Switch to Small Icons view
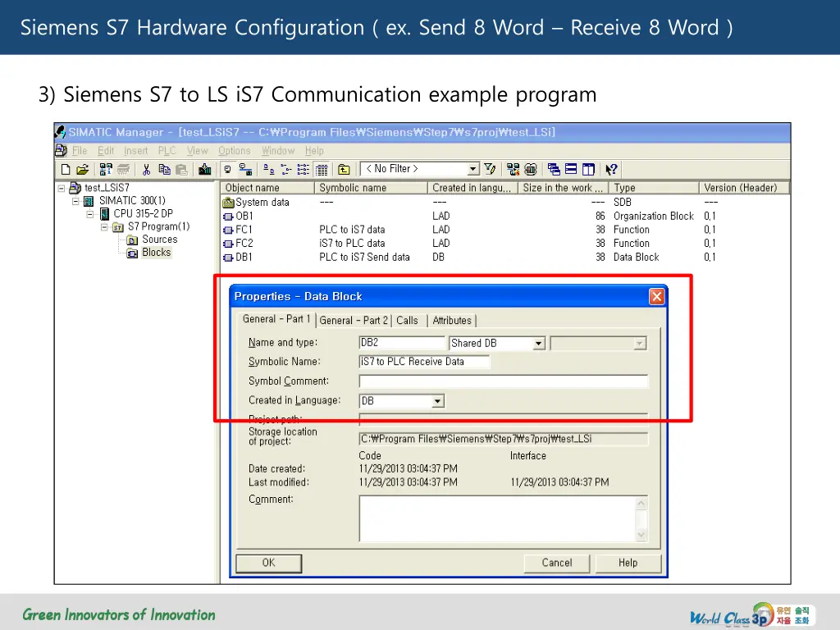 click(286, 170)
